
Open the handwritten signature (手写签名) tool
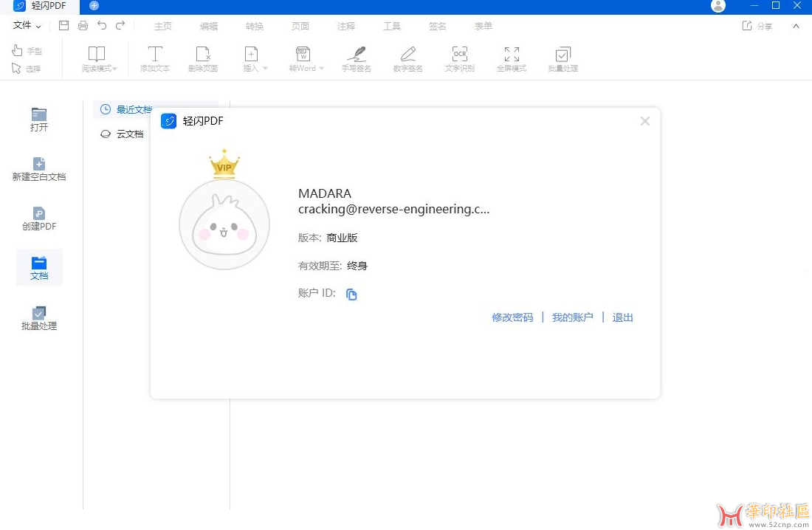click(x=357, y=59)
